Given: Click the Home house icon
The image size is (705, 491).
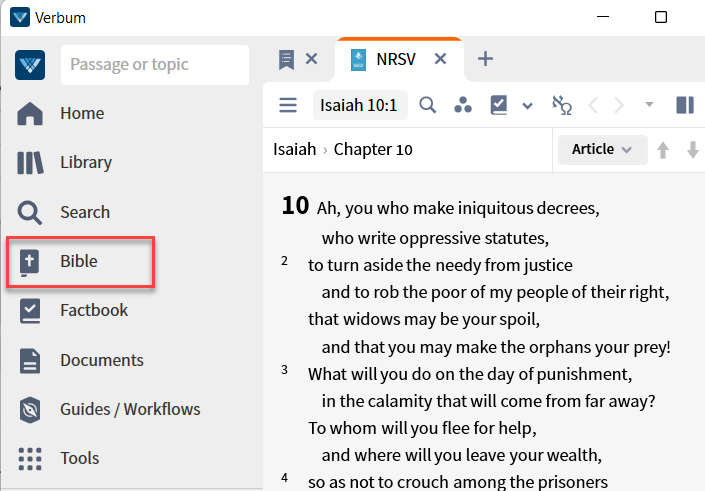Looking at the screenshot, I should pyautogui.click(x=30, y=113).
